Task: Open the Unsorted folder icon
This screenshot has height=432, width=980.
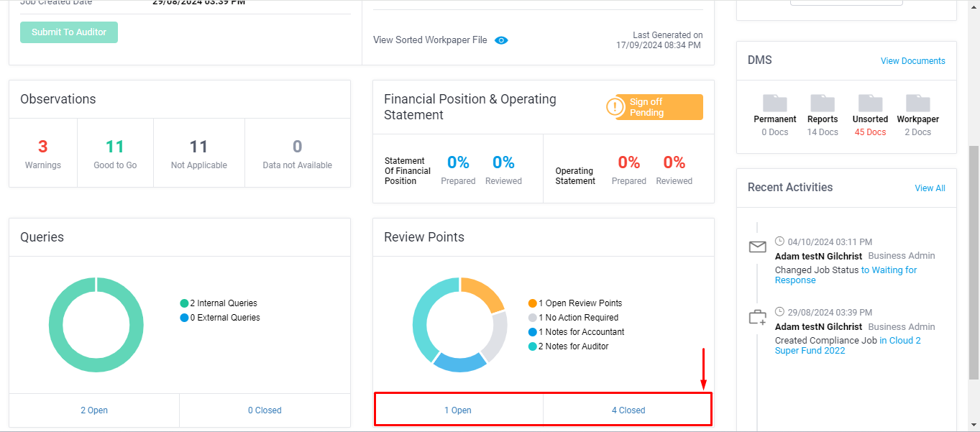Action: [870, 104]
